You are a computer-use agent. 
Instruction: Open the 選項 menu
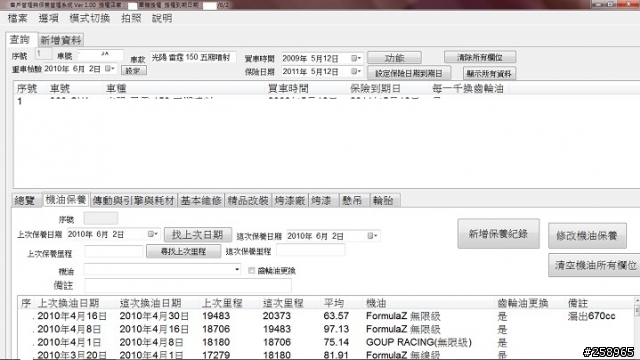[x=48, y=18]
